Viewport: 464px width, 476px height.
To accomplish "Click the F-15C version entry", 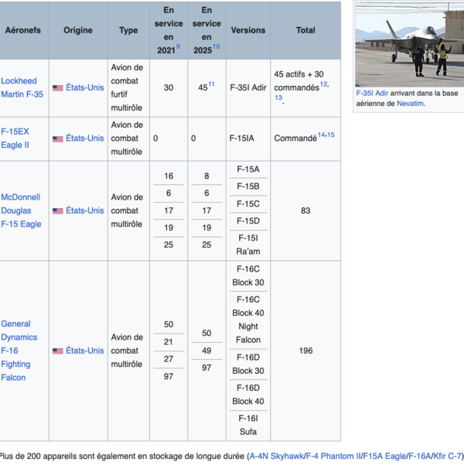I will point(248,204).
